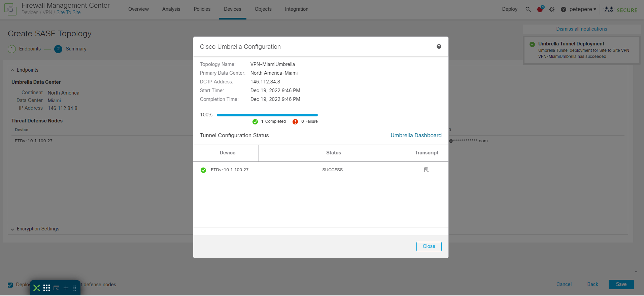Click the red Failure alert icon
Screen dimensions: 644x296
(x=295, y=122)
